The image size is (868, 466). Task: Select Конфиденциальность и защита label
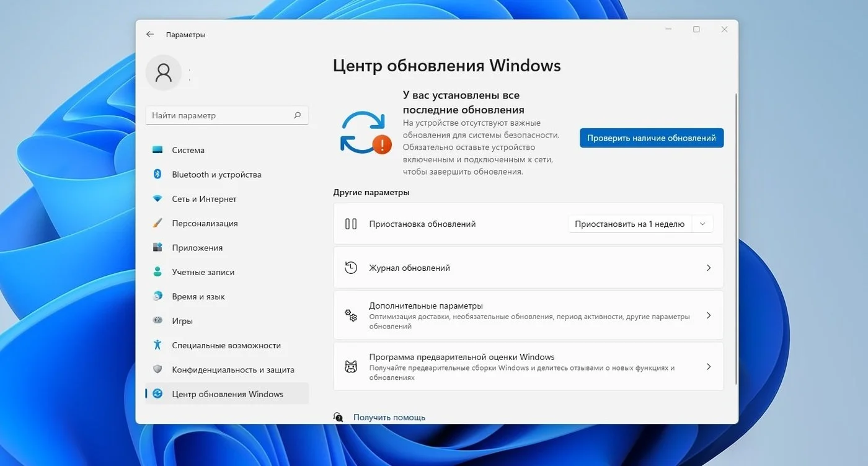[x=233, y=369]
